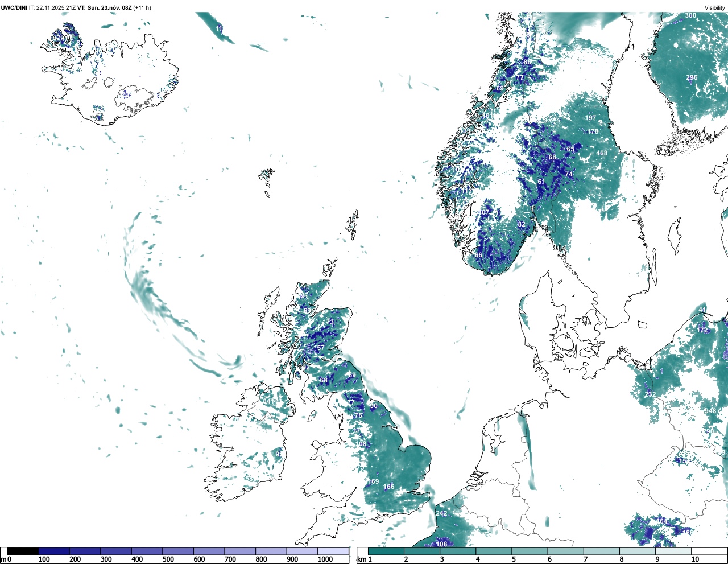Click the '197' value over Sweden
Screen dimensions: 728x564
click(x=591, y=118)
